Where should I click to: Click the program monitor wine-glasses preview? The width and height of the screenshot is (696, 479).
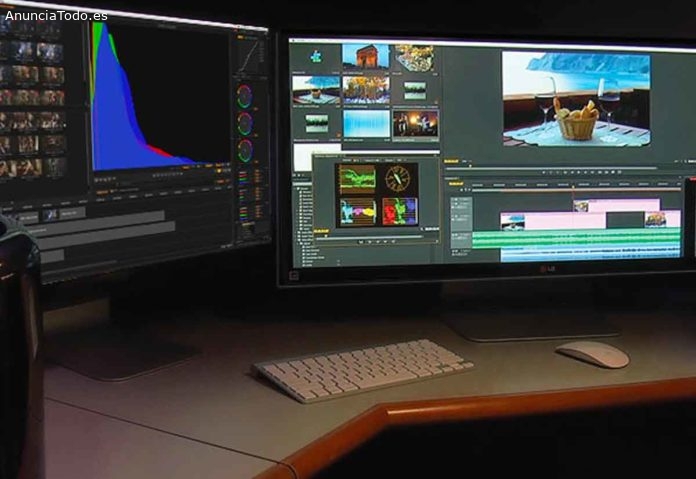point(577,99)
